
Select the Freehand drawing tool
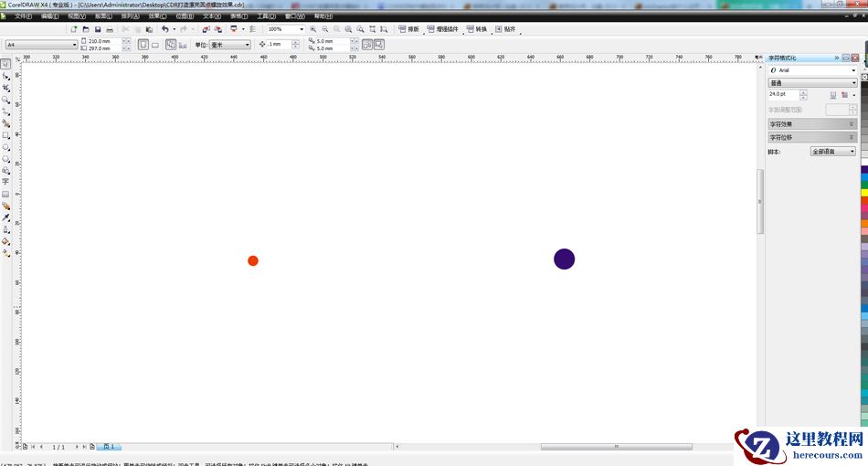[5, 111]
